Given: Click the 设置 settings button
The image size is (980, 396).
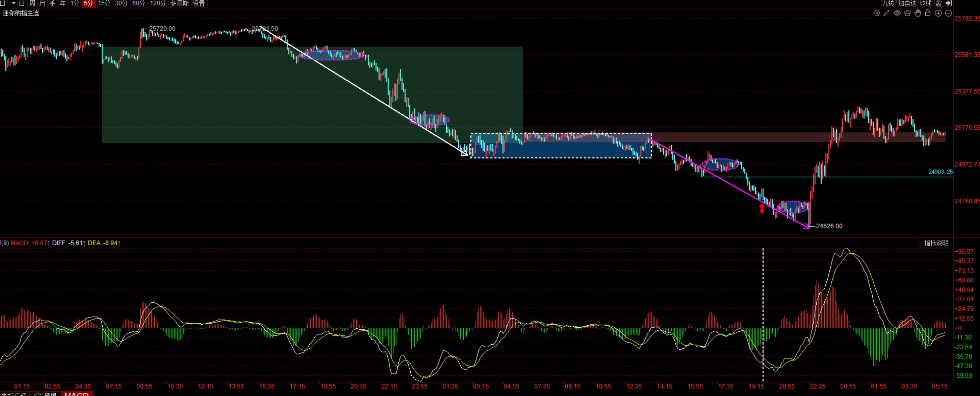Looking at the screenshot, I should [x=199, y=3].
